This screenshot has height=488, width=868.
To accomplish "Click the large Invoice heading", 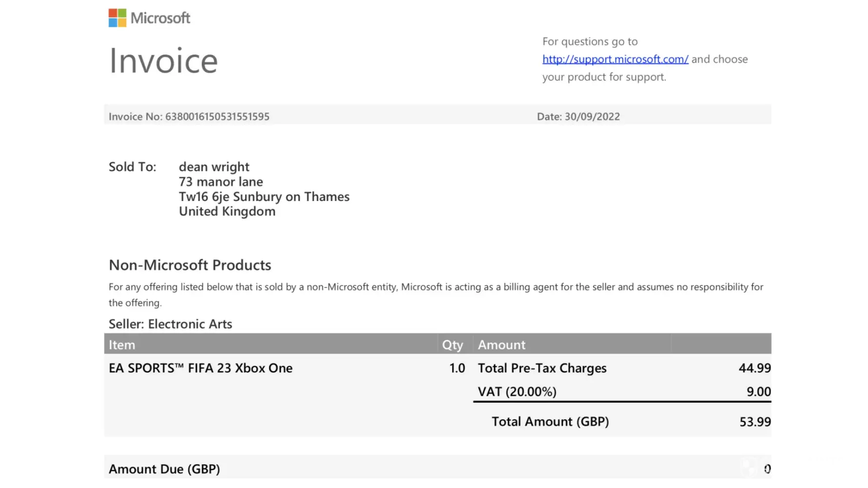I will coord(164,61).
